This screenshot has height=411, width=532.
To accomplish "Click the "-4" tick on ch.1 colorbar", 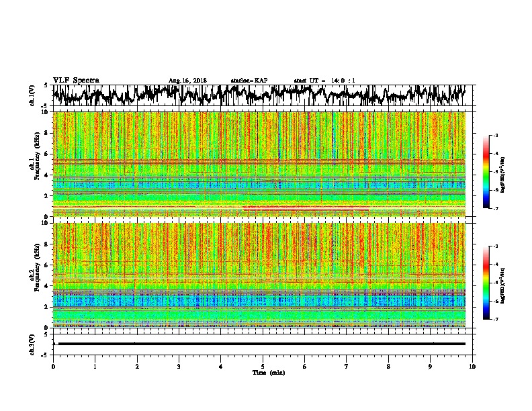I will click(x=495, y=154).
